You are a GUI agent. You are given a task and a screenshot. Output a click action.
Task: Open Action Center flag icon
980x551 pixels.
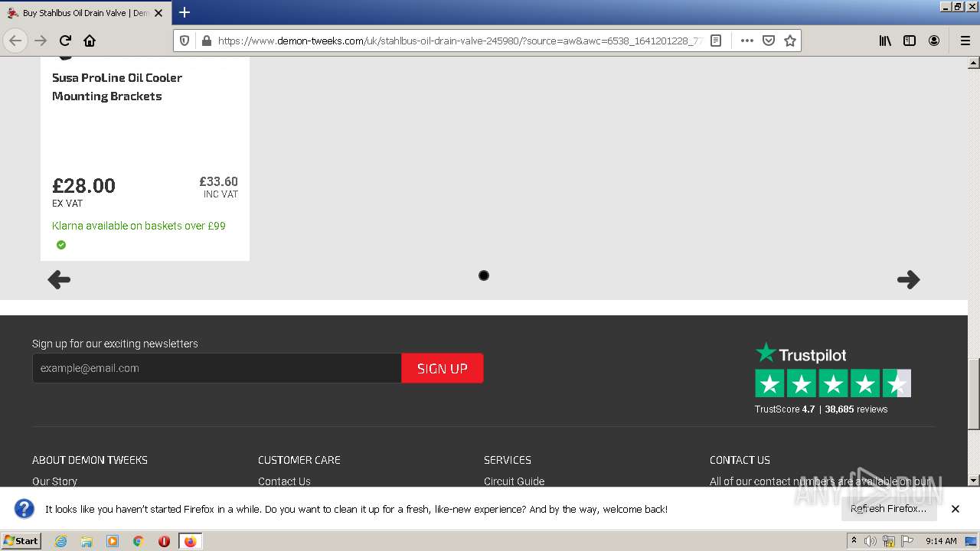907,541
